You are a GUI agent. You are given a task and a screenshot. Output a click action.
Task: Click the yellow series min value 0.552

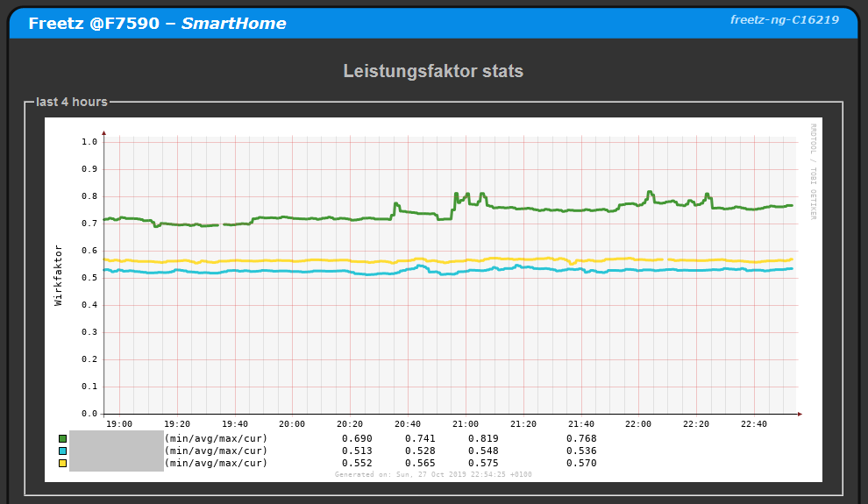pyautogui.click(x=357, y=463)
